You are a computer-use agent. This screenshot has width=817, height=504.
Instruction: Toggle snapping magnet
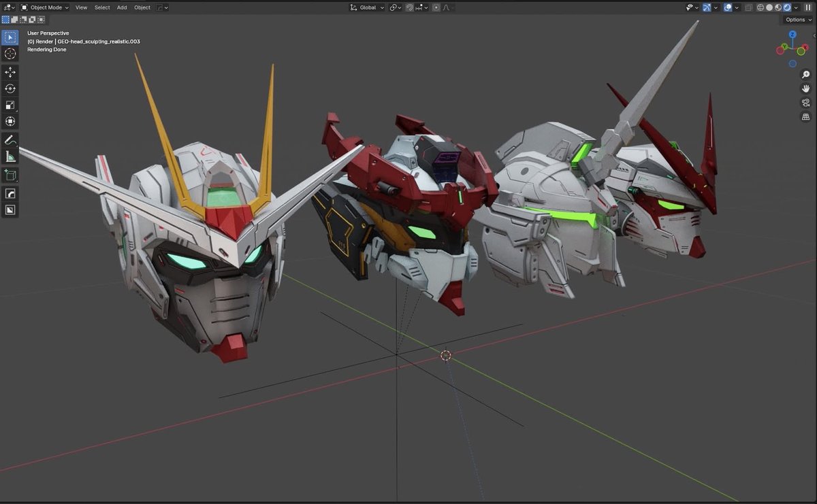point(409,7)
